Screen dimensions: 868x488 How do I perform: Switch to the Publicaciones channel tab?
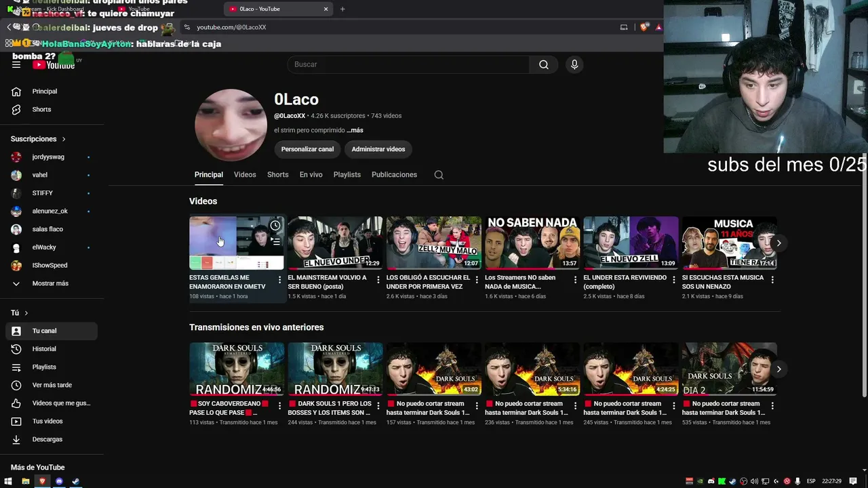pos(394,175)
